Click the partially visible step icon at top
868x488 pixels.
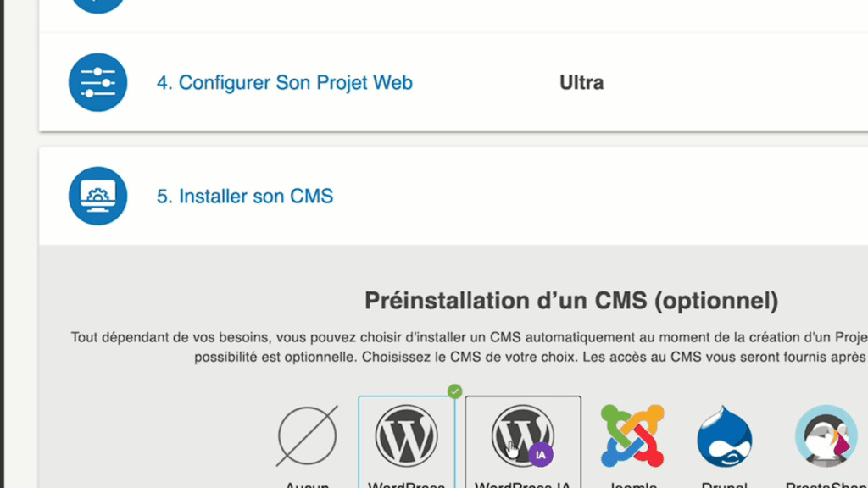(x=98, y=6)
